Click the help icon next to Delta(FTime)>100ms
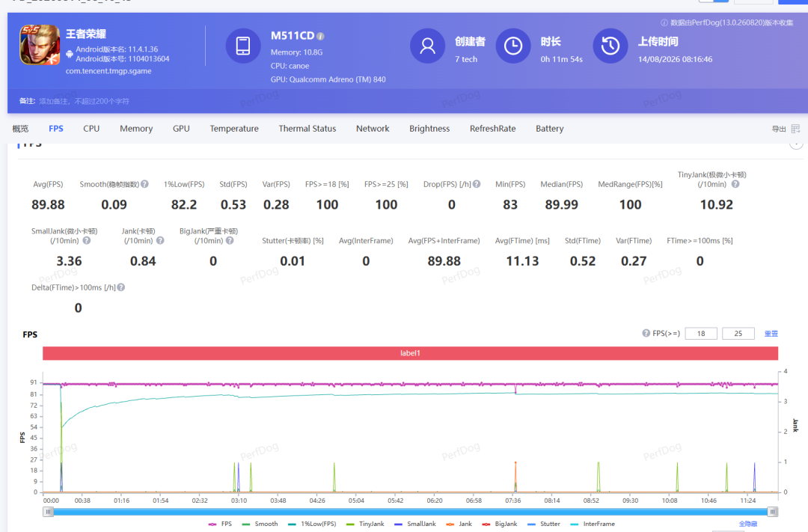This screenshot has height=532, width=808. [121, 287]
